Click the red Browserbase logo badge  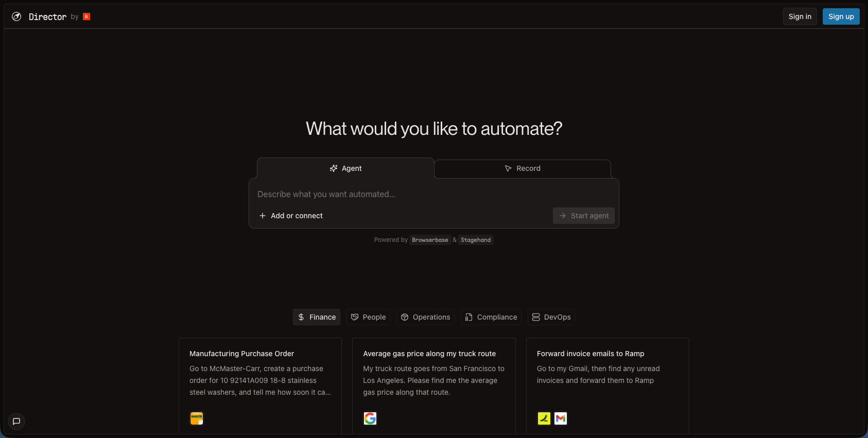click(86, 16)
